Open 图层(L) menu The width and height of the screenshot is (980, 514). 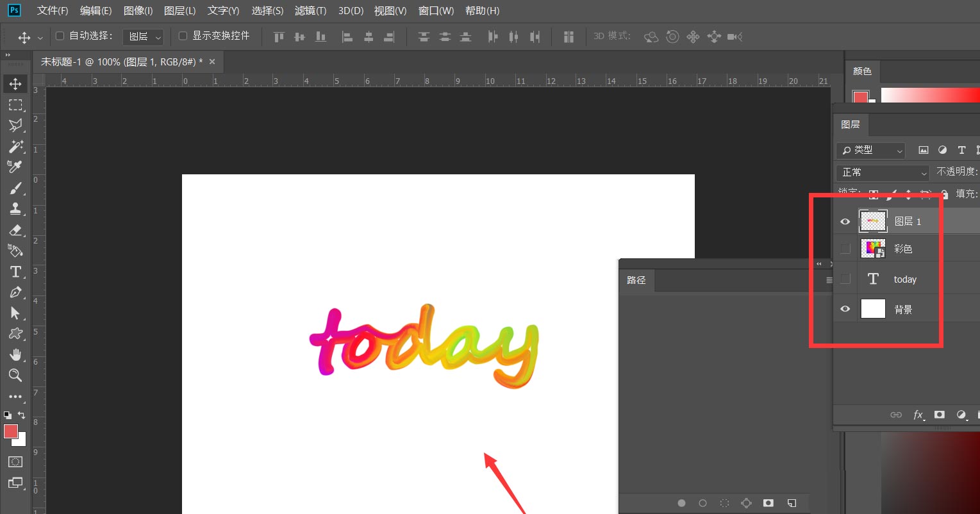(x=179, y=11)
